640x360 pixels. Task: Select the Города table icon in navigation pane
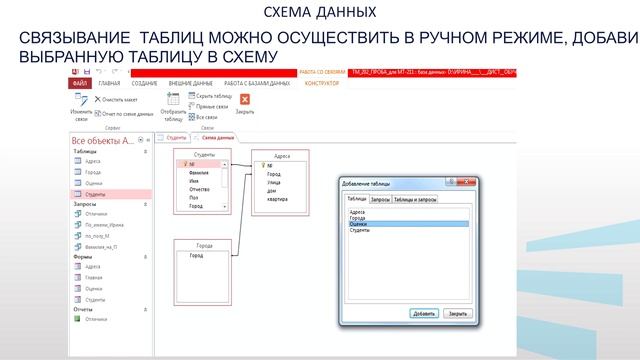coord(78,172)
